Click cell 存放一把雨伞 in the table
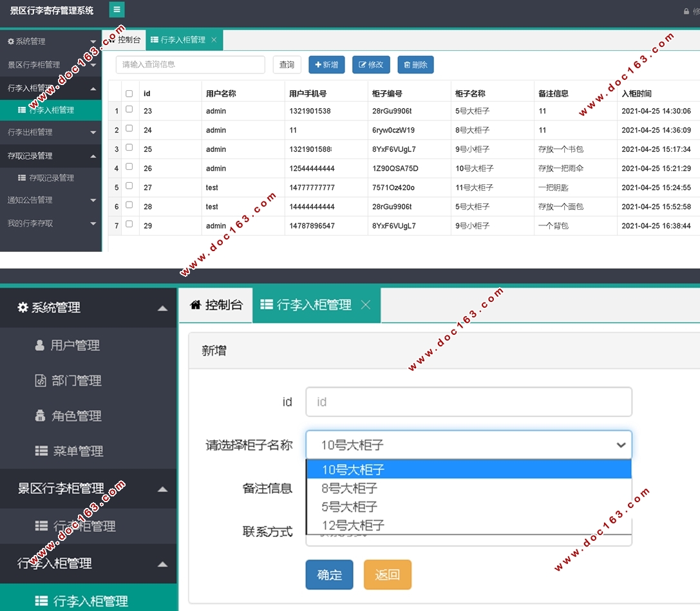 click(x=561, y=168)
